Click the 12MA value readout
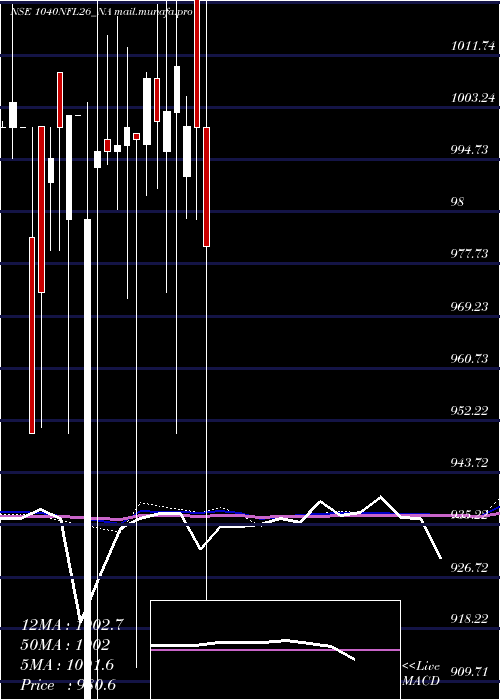This screenshot has width=500, height=700. (x=72, y=625)
